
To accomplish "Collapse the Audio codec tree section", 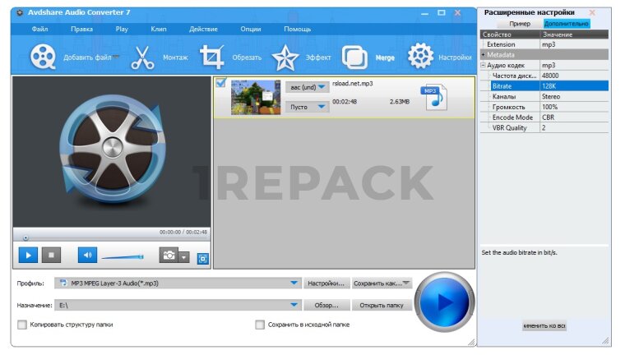I will (x=484, y=65).
